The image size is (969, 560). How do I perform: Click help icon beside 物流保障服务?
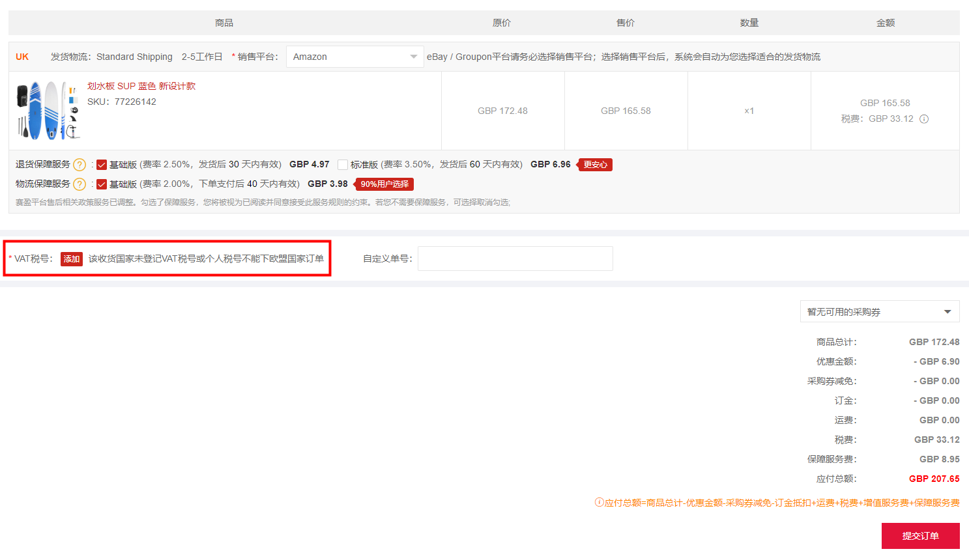[x=80, y=184]
